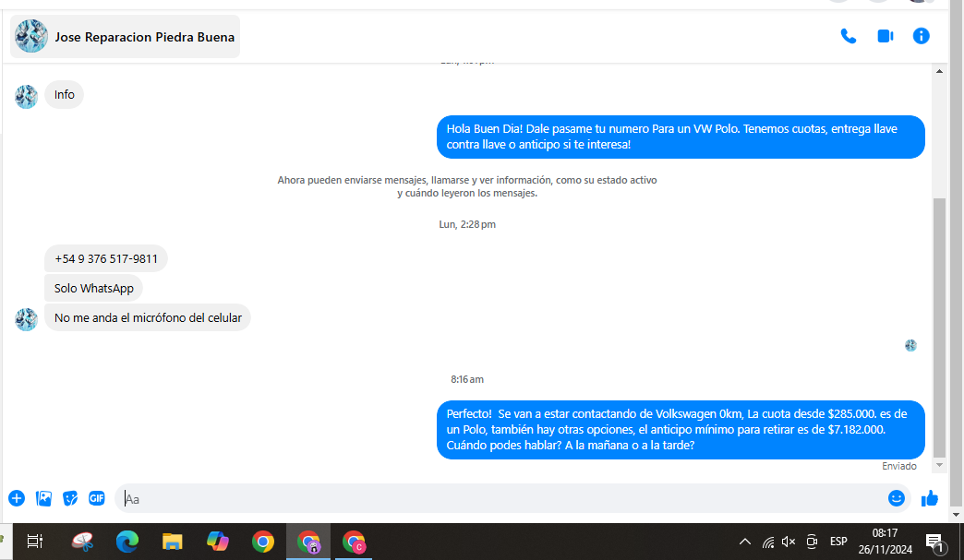The width and height of the screenshot is (964, 560).
Task: Click the phone number +54 9 376 517-9811
Action: [106, 259]
